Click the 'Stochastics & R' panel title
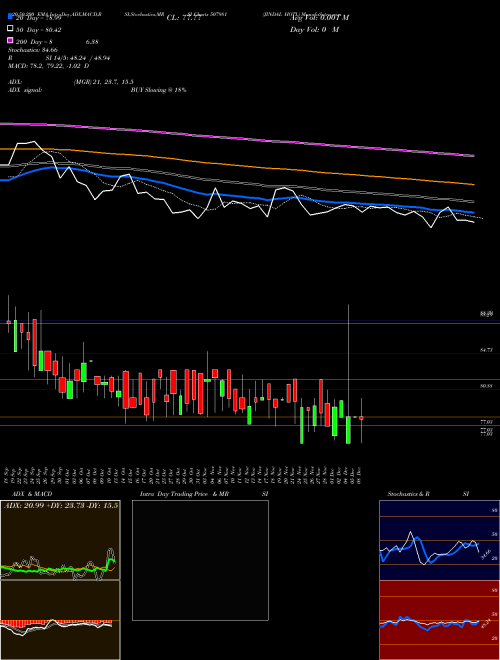Screen dimensions: 500x660 [x=409, y=494]
